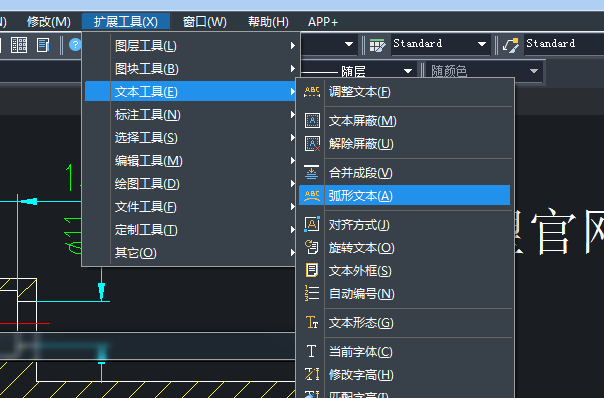Viewport: 604px width, 398px height.
Task: Open the 扩展工具(X) menu
Action: coord(126,22)
